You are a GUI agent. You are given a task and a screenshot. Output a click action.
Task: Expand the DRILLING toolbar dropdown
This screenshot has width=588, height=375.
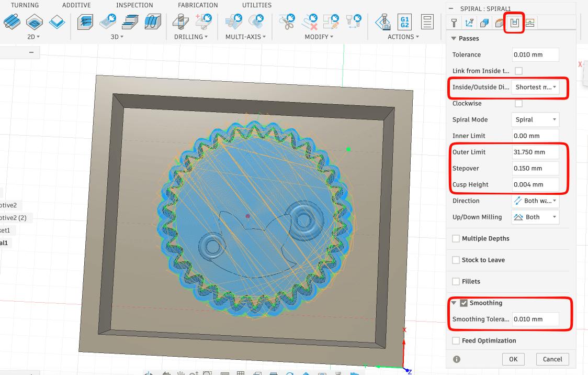click(191, 37)
